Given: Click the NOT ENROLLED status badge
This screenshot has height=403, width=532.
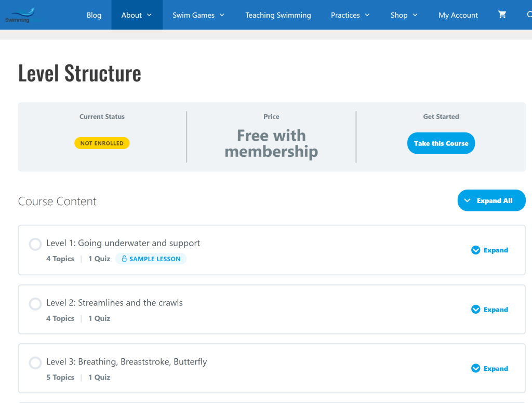Looking at the screenshot, I should [102, 143].
